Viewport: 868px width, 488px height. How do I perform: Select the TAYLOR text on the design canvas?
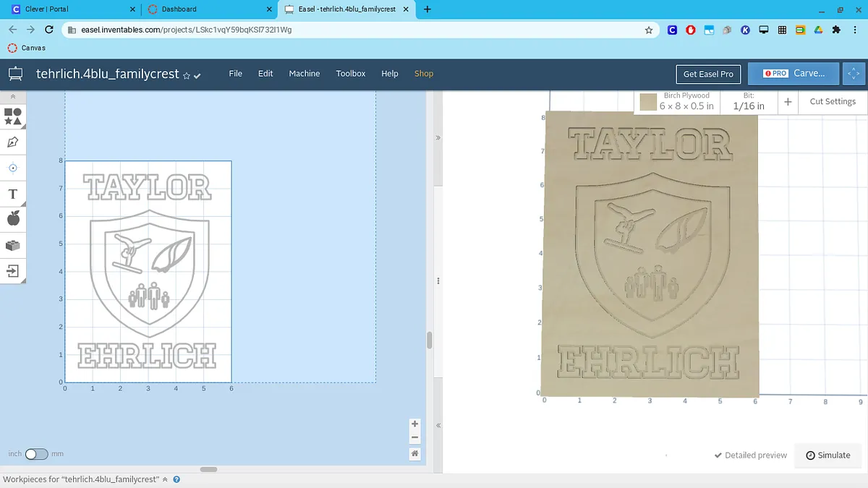148,187
